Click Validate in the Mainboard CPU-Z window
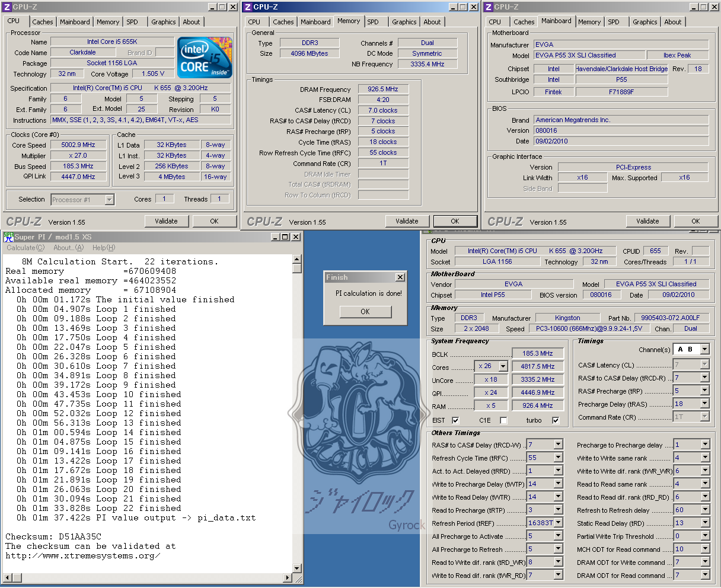The image size is (721, 588). point(648,221)
